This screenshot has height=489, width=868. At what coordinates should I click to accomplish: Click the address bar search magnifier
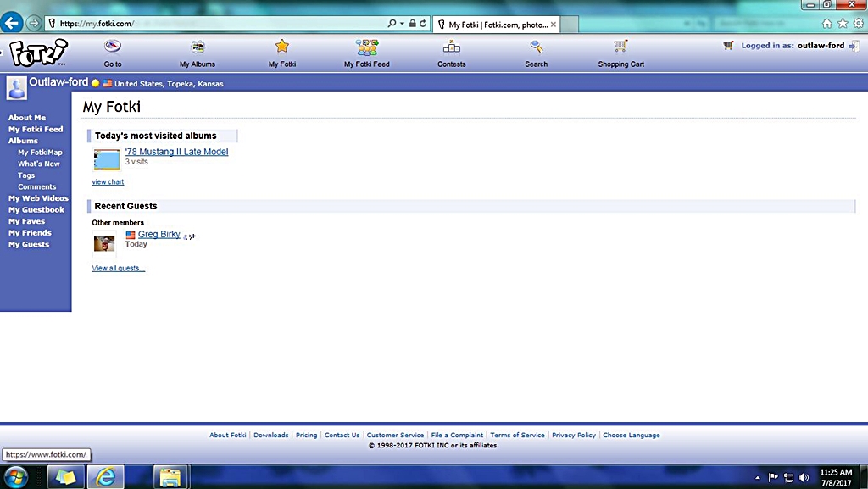click(x=392, y=23)
